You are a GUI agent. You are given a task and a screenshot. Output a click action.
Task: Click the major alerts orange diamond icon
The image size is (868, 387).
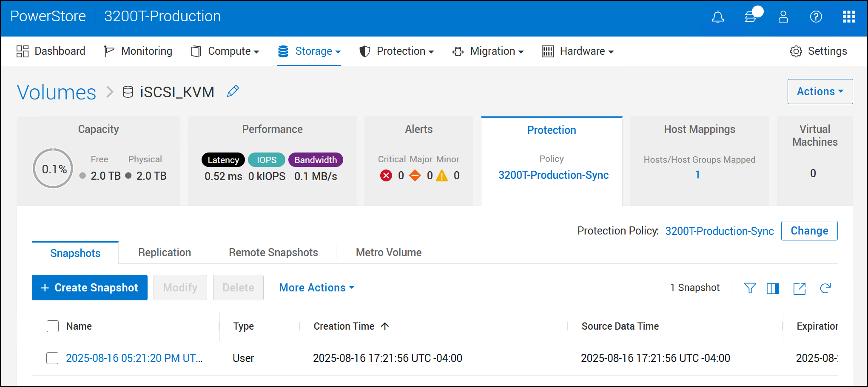coord(415,175)
